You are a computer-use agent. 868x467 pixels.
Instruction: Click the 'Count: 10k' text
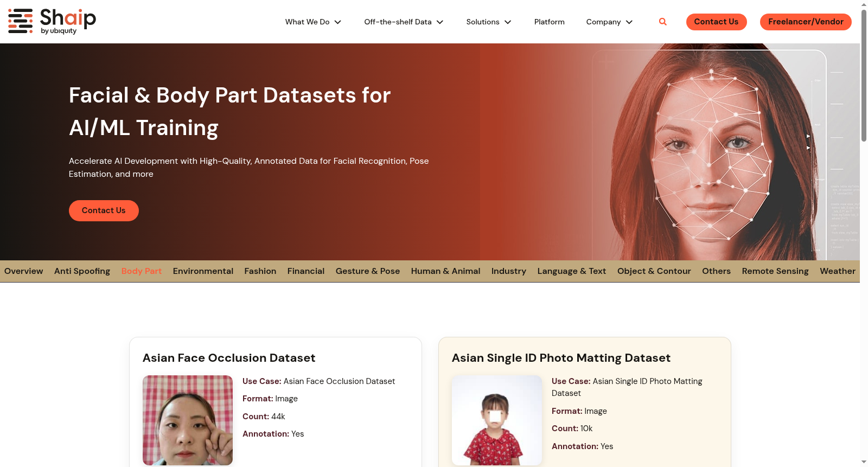tap(572, 428)
